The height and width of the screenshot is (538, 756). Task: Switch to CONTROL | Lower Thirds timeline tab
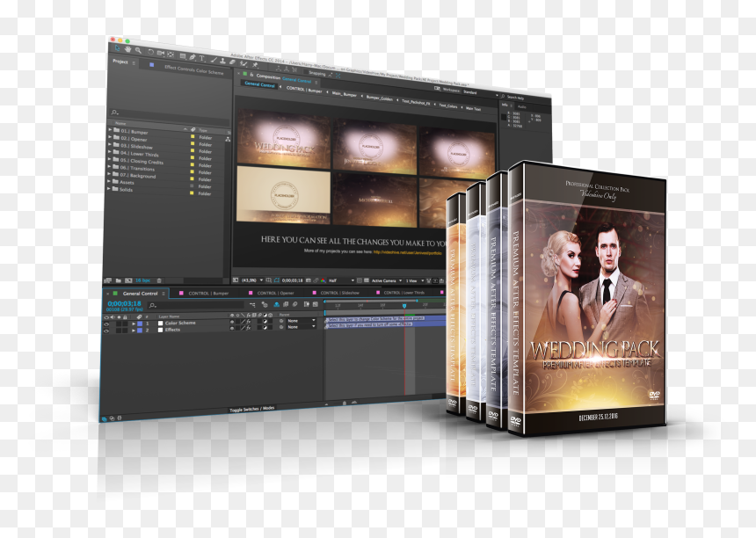(x=404, y=293)
